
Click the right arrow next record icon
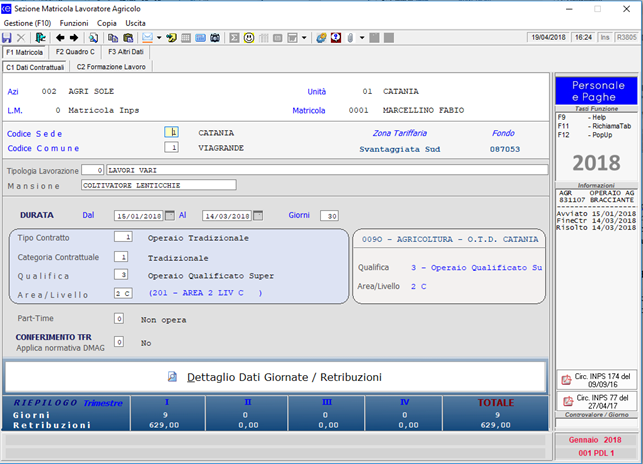73,38
